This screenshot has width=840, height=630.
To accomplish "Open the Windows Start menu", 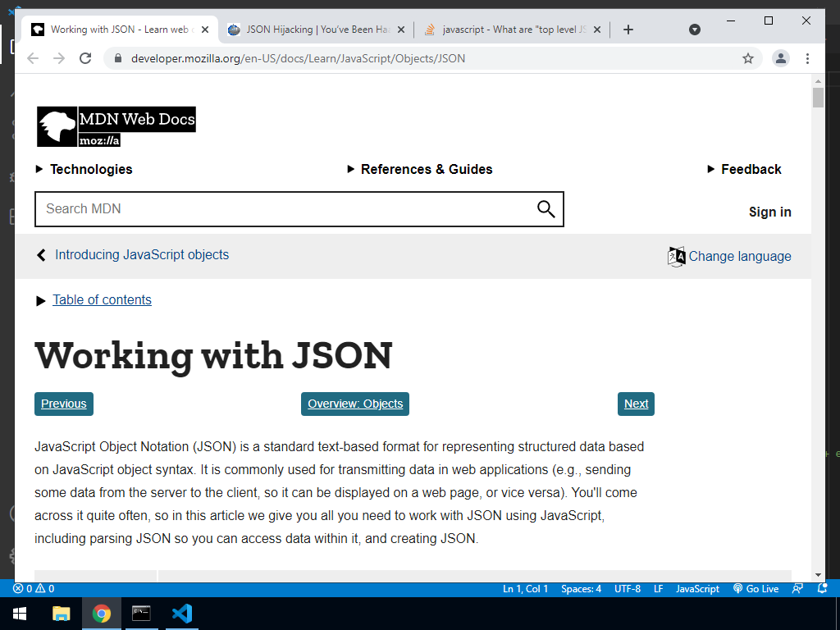I will (20, 614).
